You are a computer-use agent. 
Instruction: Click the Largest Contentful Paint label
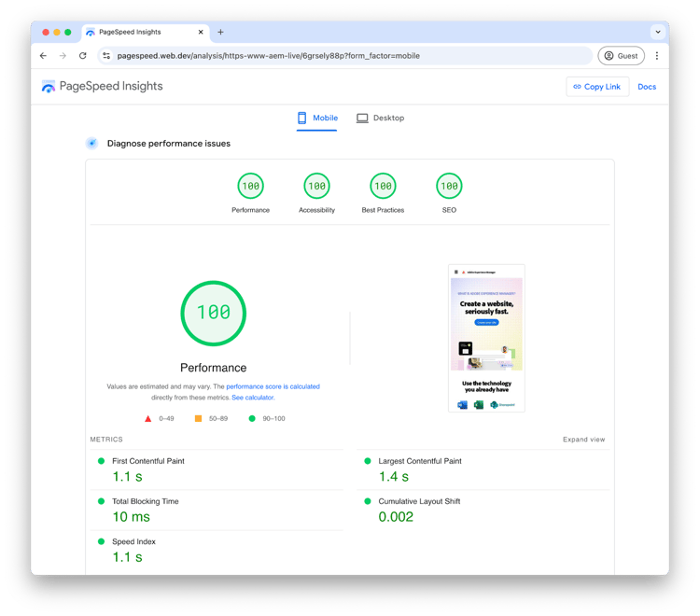[x=420, y=461]
